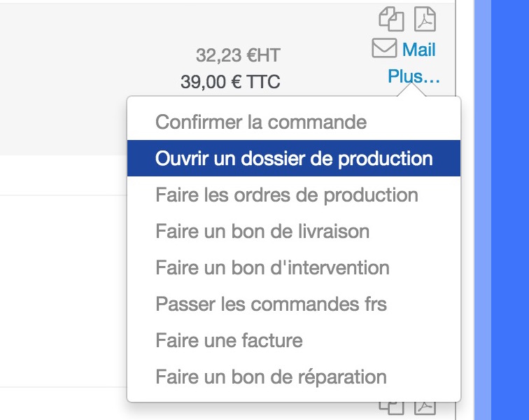Choose Ouvrir un dossier de production
The width and height of the screenshot is (529, 420).
294,158
